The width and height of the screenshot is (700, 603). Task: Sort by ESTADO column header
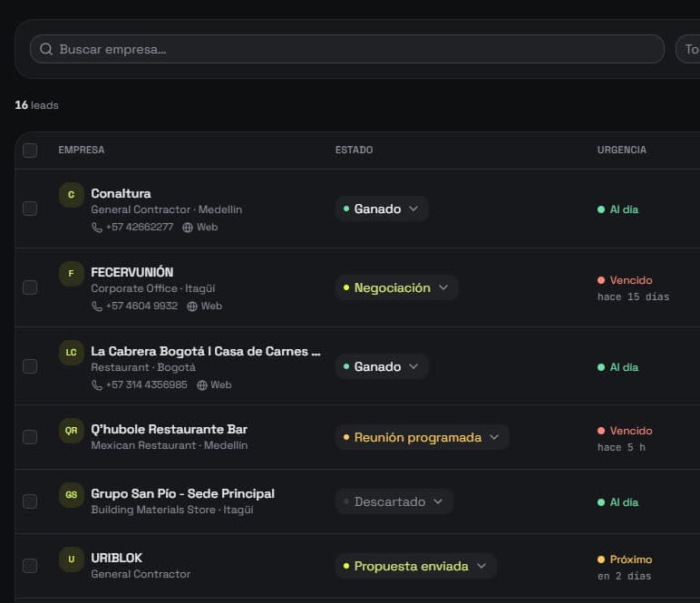(x=354, y=150)
